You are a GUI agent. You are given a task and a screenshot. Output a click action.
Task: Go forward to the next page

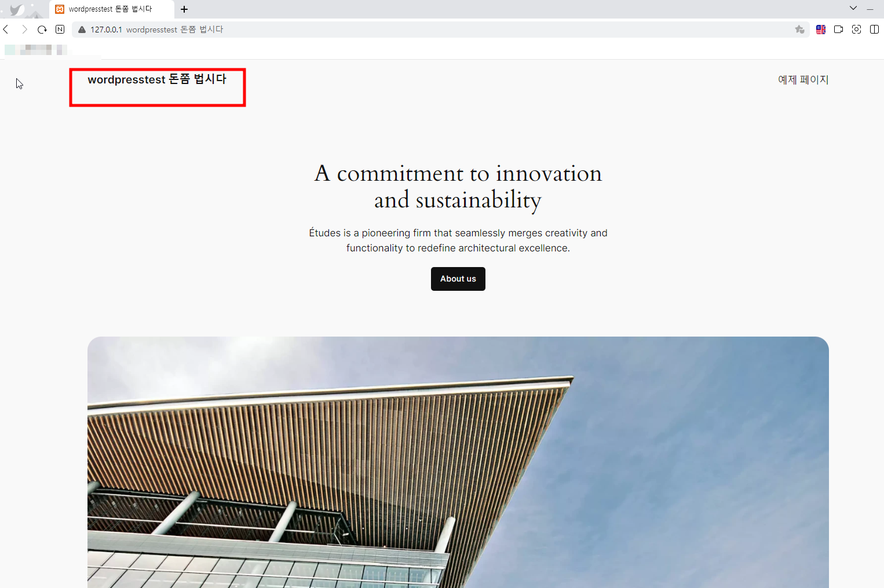point(24,30)
